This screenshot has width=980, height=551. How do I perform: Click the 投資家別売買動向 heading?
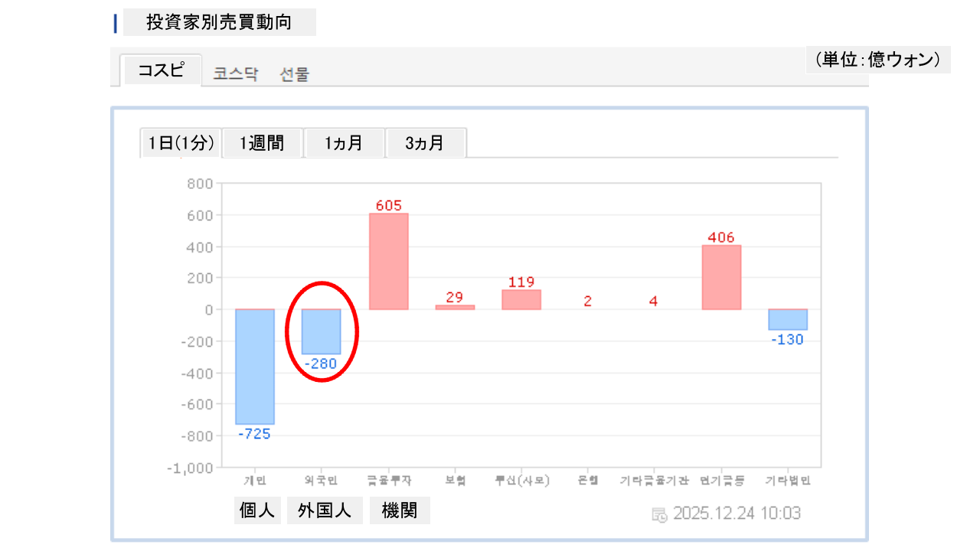tap(219, 22)
